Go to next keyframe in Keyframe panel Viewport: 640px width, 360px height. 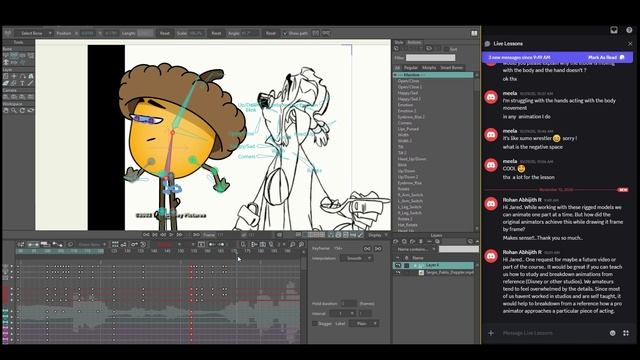[378, 248]
